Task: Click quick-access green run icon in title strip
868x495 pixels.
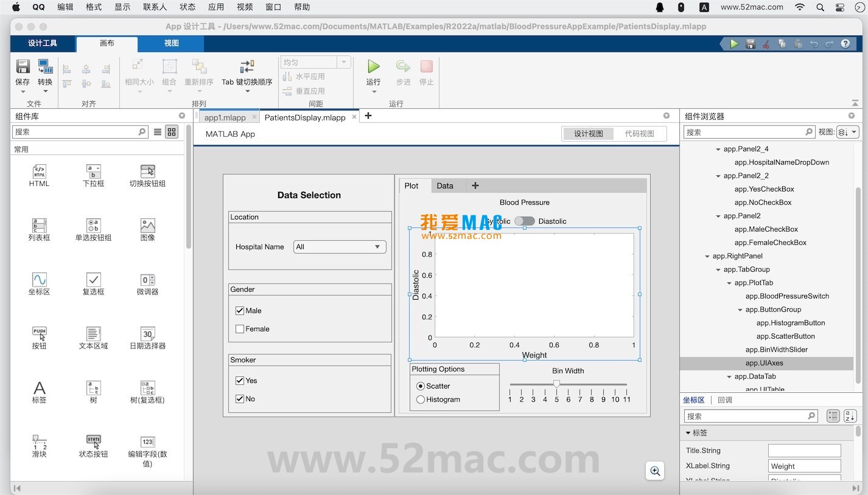Action: pyautogui.click(x=734, y=44)
